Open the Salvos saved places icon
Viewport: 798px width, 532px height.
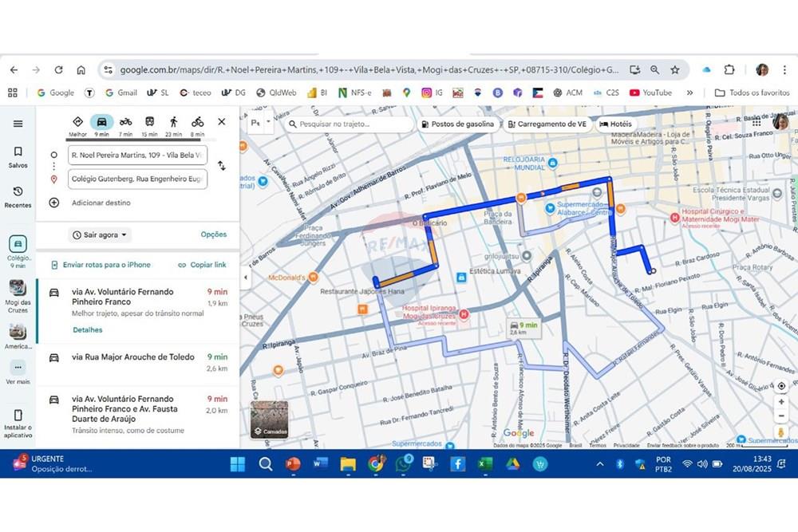pos(18,156)
